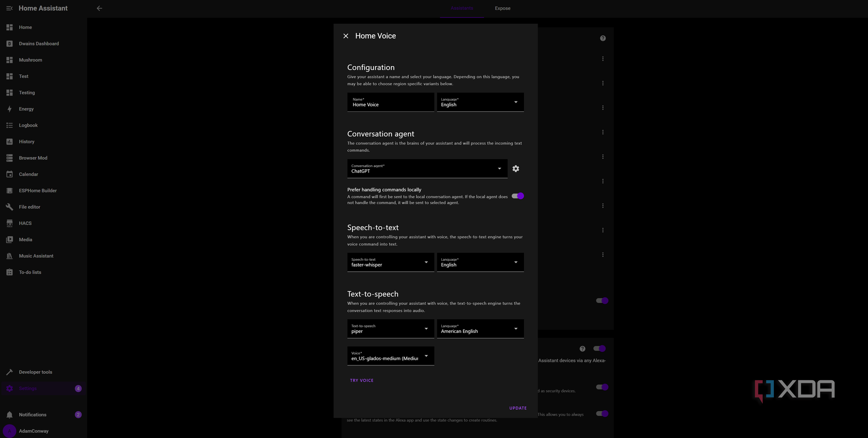
Task: Close the Home Voice dialog
Action: point(346,36)
